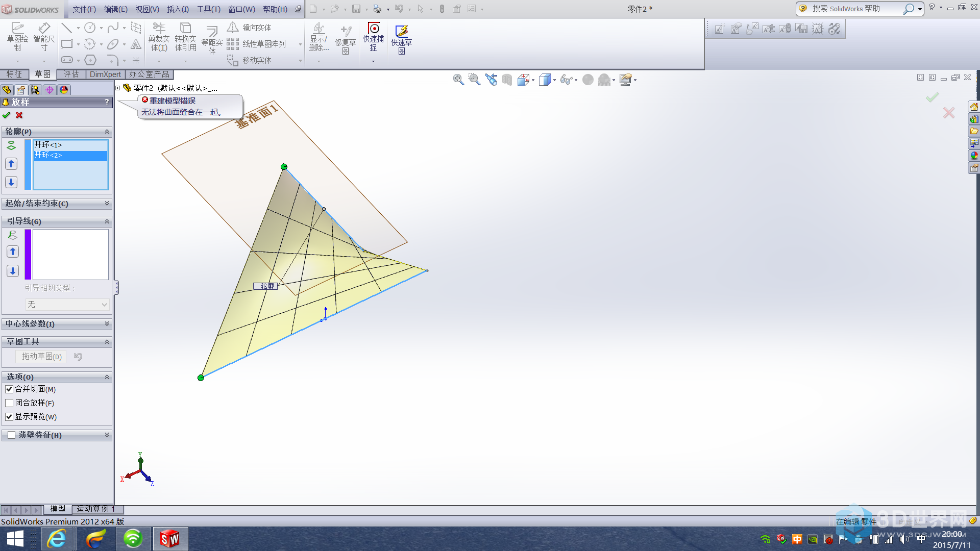Click the Linear Sketch Pattern (线性草图阵列) tool
The image size is (980, 551).
point(257,44)
